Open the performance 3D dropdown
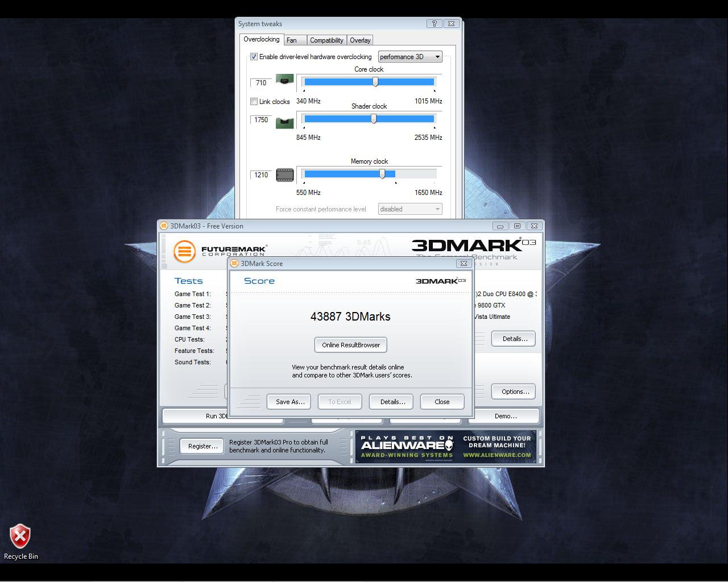The image size is (728, 582). tap(410, 57)
